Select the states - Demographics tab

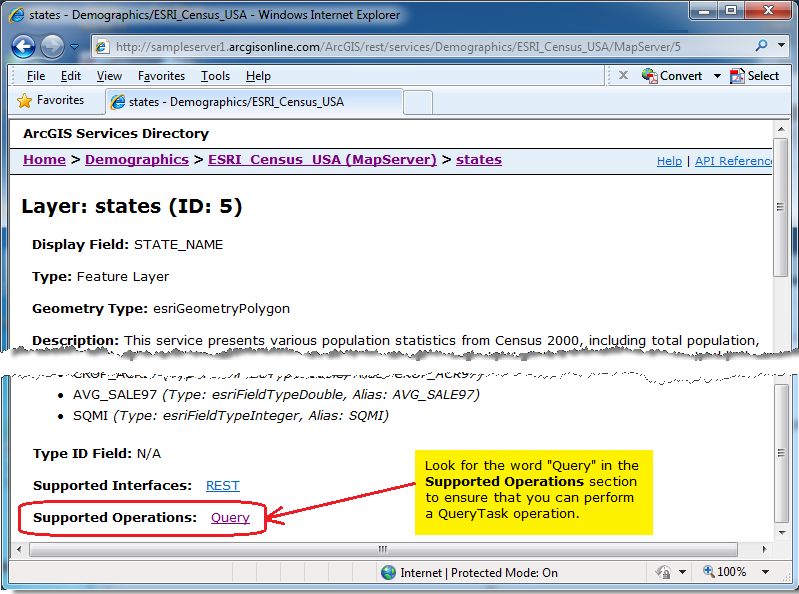[x=255, y=102]
